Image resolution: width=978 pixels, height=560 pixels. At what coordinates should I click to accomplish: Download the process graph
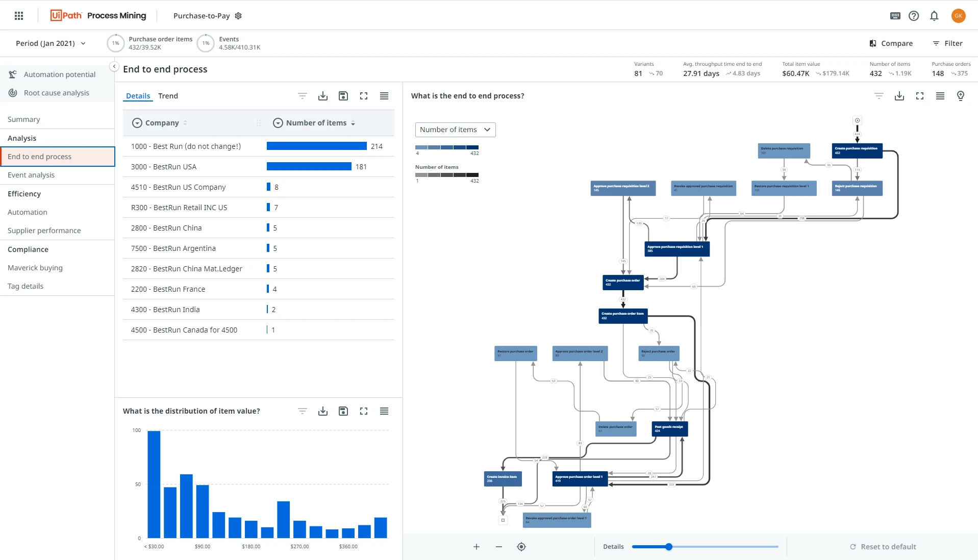899,96
